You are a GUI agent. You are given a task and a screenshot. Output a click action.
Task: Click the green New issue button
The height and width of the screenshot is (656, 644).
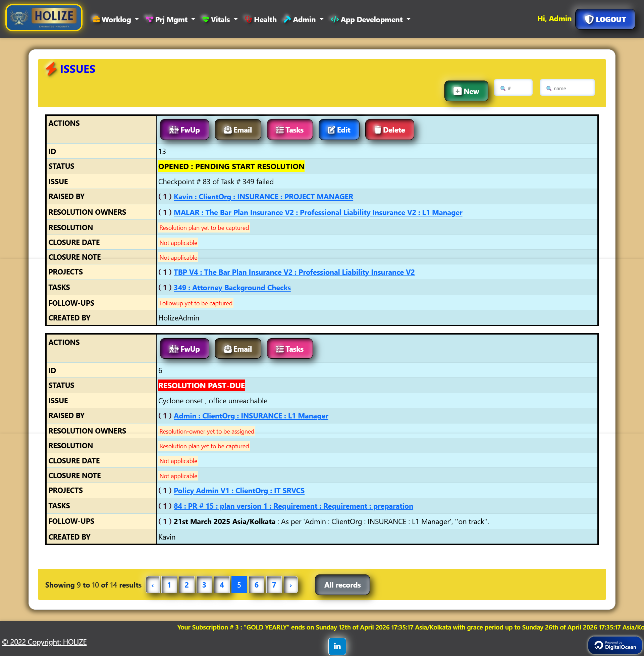tap(466, 91)
